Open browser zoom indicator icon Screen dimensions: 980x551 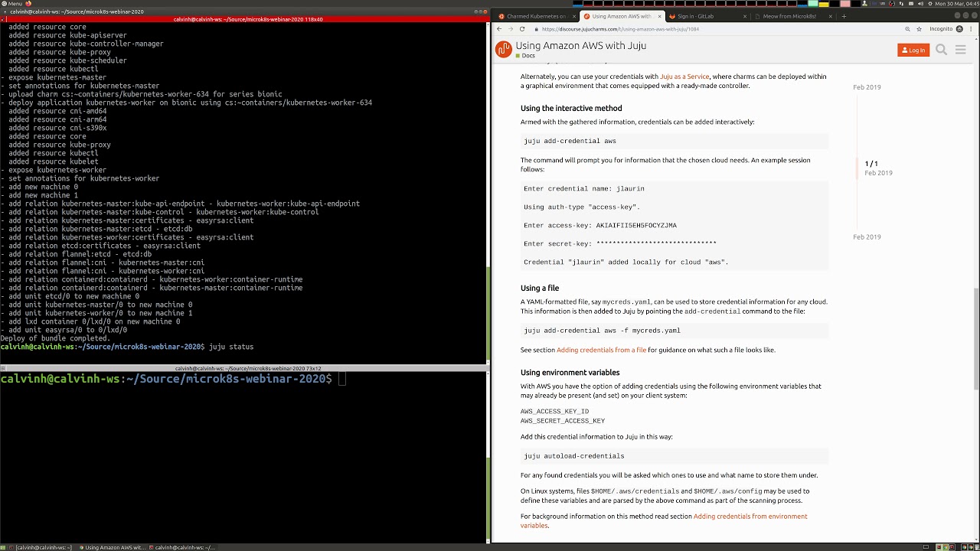coord(907,29)
